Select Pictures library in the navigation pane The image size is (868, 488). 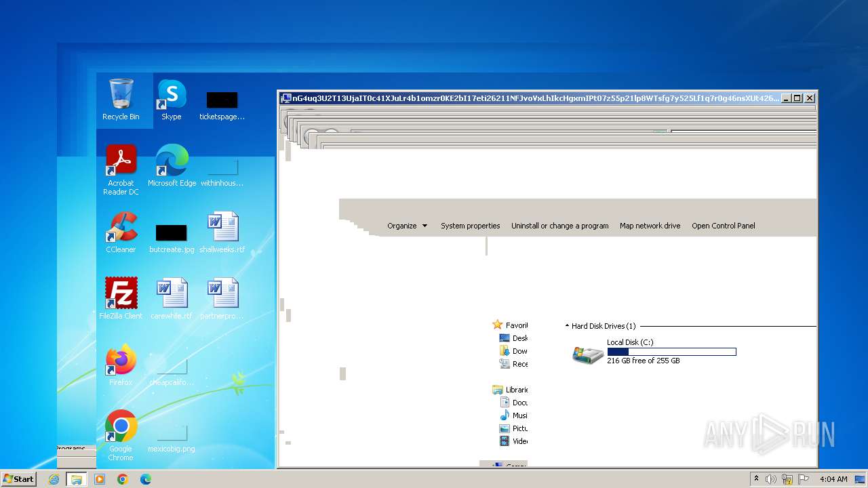click(x=513, y=428)
